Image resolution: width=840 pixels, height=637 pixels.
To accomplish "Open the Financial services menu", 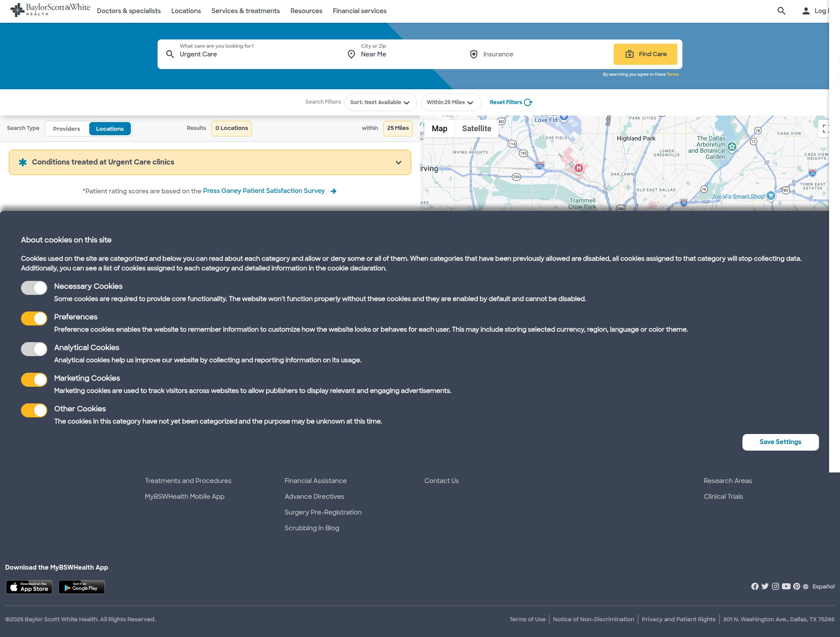I will point(360,11).
